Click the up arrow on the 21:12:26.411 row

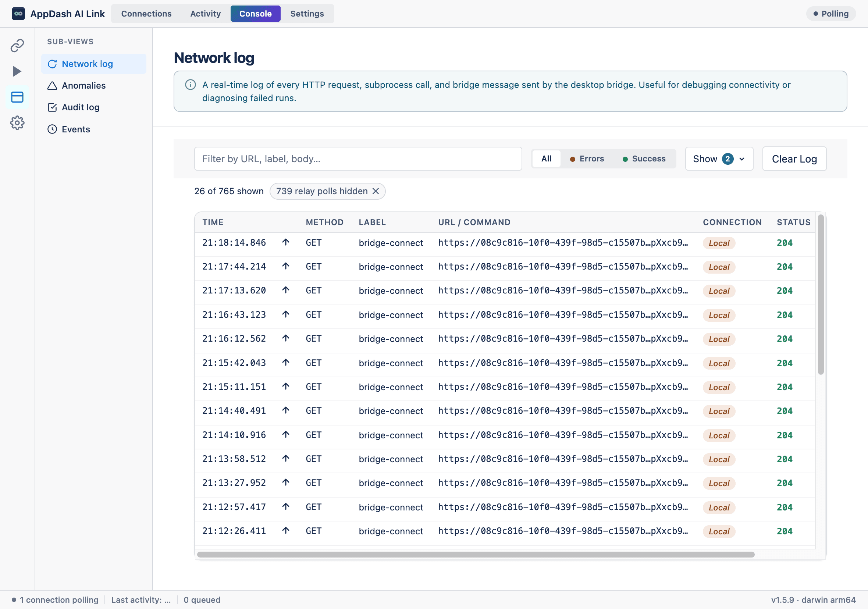(x=286, y=531)
